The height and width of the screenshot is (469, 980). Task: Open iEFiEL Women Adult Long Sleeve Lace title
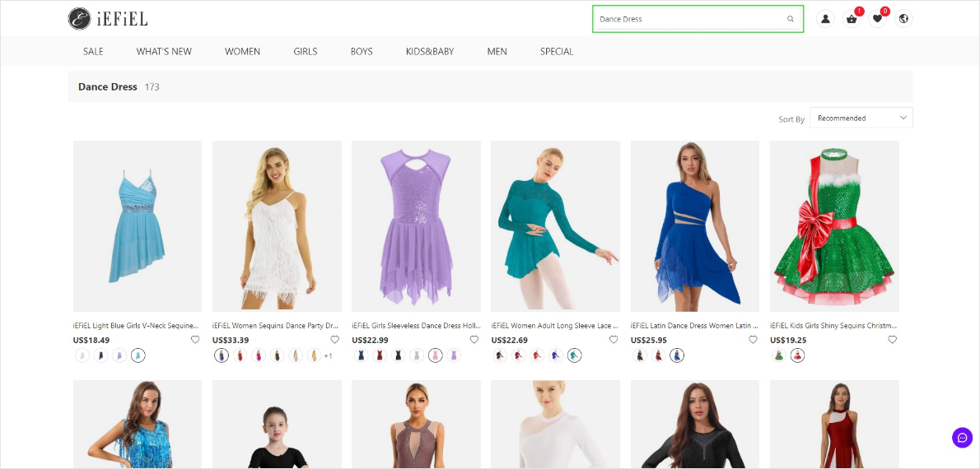[554, 325]
